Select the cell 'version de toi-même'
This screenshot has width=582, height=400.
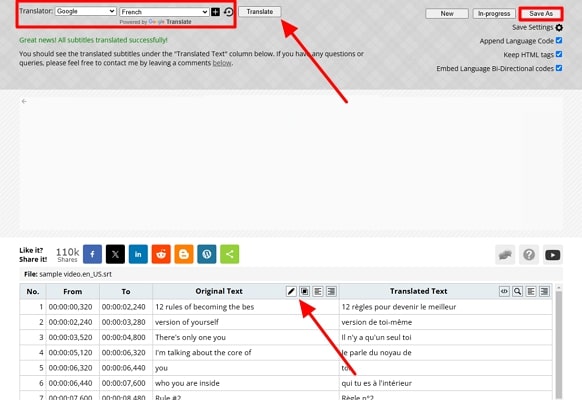pyautogui.click(x=445, y=322)
